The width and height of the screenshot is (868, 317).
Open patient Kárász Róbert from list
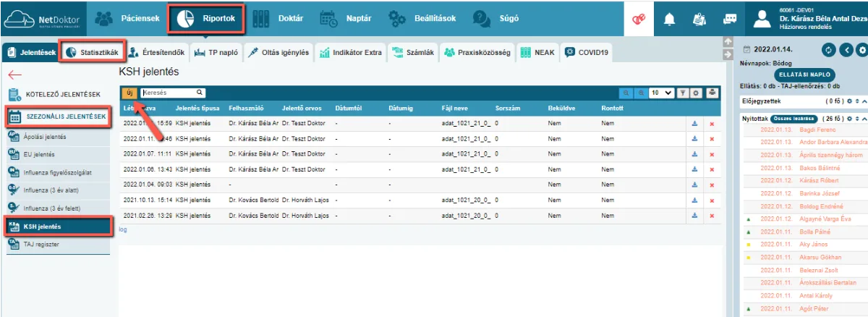[818, 180]
